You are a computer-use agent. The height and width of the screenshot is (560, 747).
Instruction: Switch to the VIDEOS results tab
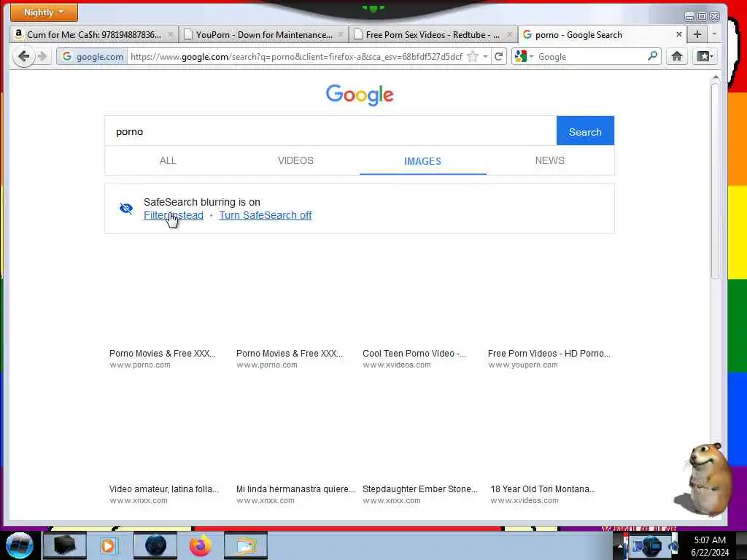click(295, 160)
